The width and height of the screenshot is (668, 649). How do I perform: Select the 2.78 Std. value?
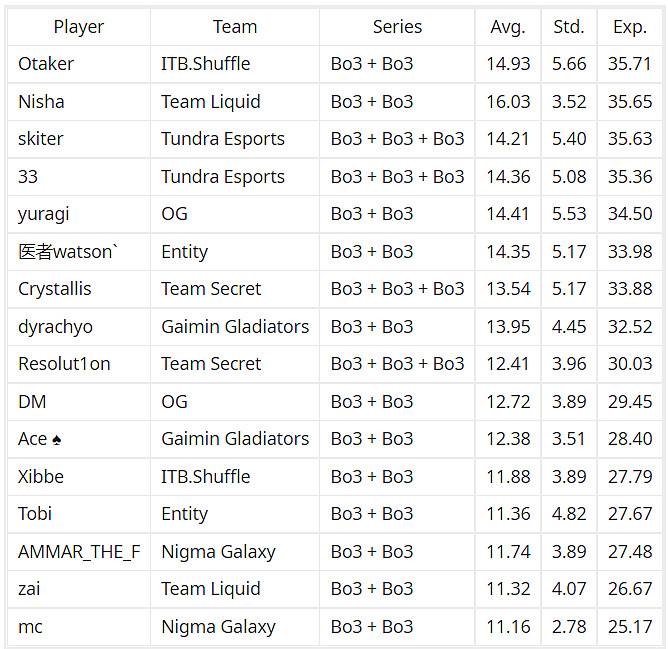pyautogui.click(x=569, y=627)
